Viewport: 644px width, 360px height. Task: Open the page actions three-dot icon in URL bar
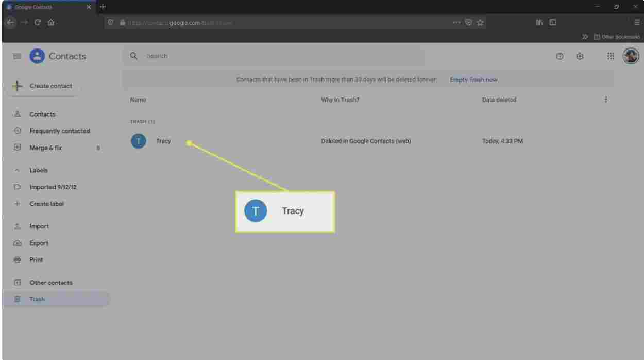456,22
